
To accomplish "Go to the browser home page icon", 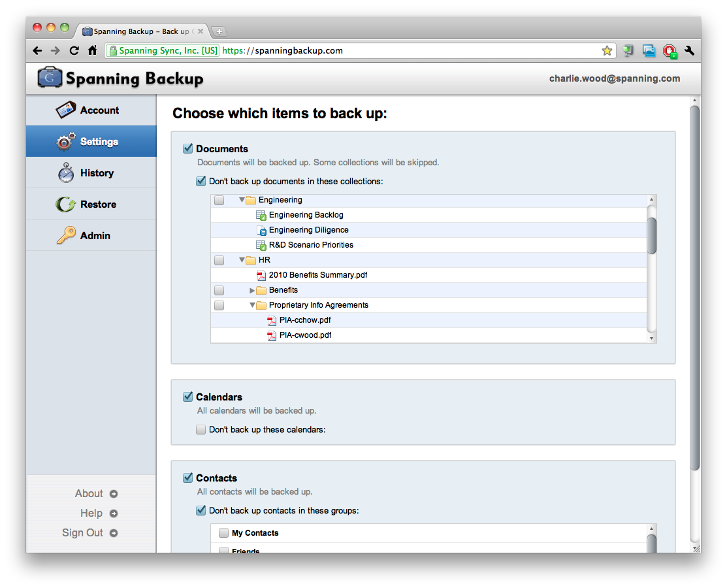I will coord(93,50).
